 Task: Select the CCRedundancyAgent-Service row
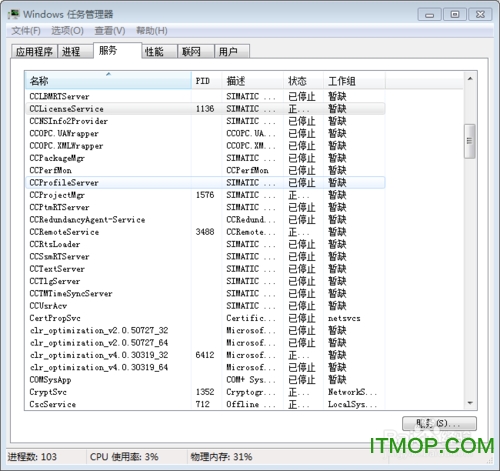205,220
